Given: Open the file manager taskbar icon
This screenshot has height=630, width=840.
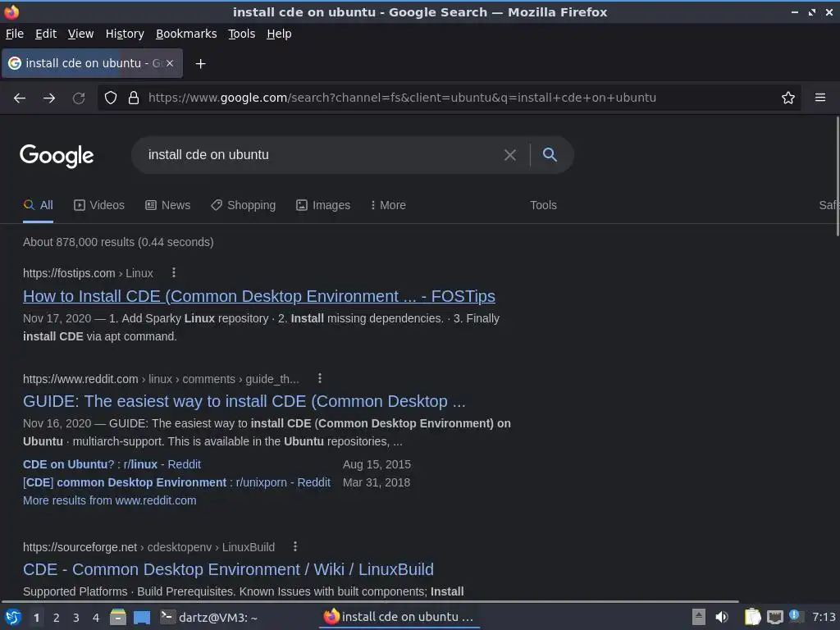Looking at the screenshot, I should (x=118, y=617).
